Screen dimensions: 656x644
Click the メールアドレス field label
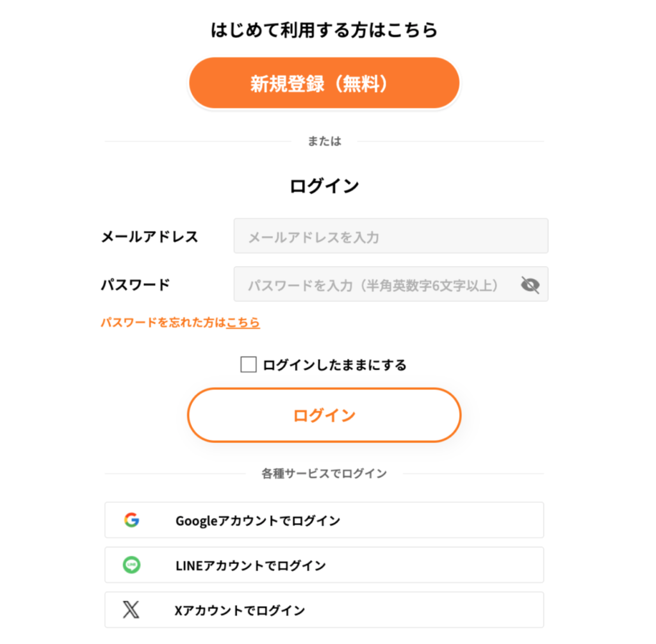(x=149, y=237)
